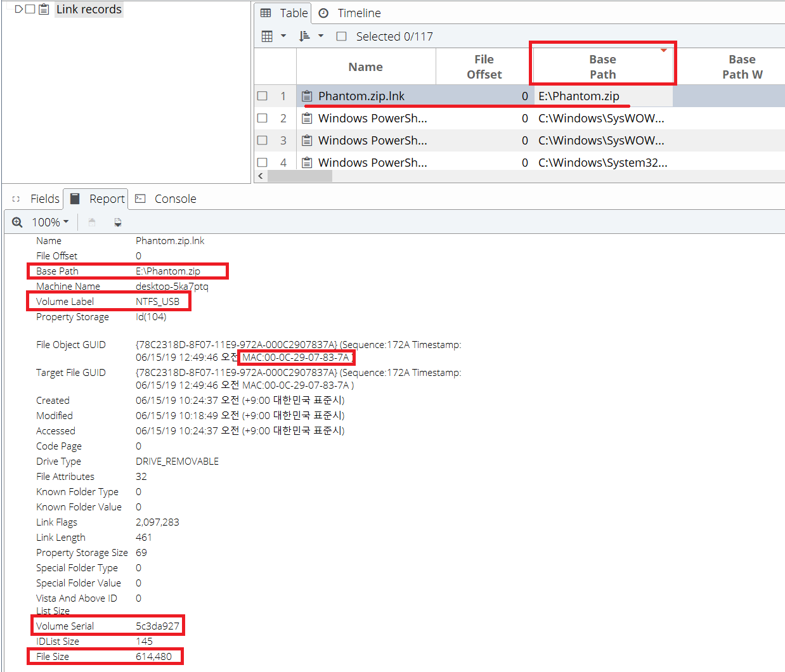Viewport: 785px width, 672px height.
Task: Open the dropdown arrow next to sort icon
Action: pyautogui.click(x=321, y=36)
